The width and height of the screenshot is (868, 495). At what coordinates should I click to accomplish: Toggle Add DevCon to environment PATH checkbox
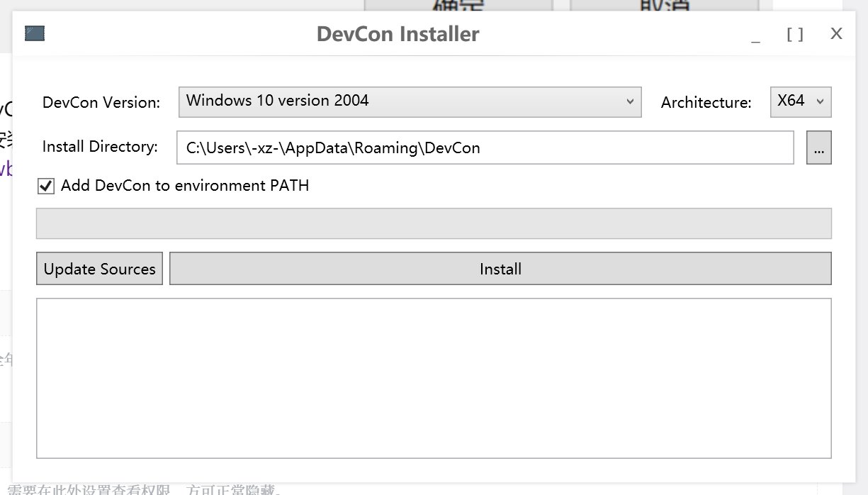click(x=46, y=186)
